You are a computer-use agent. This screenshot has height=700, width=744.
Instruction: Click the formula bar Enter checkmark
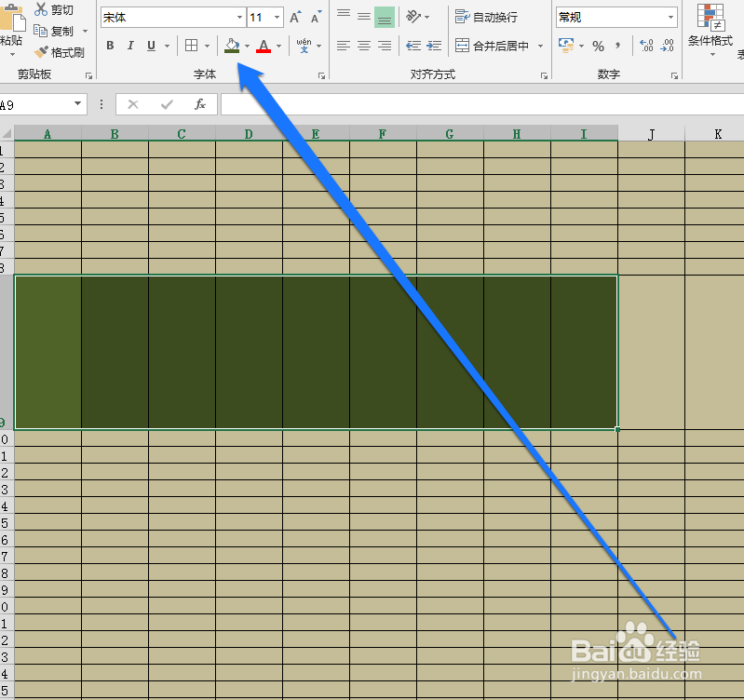click(167, 104)
